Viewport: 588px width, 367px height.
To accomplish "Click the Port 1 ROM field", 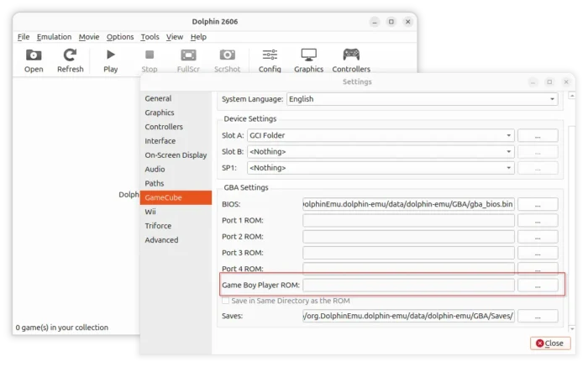I will [408, 220].
